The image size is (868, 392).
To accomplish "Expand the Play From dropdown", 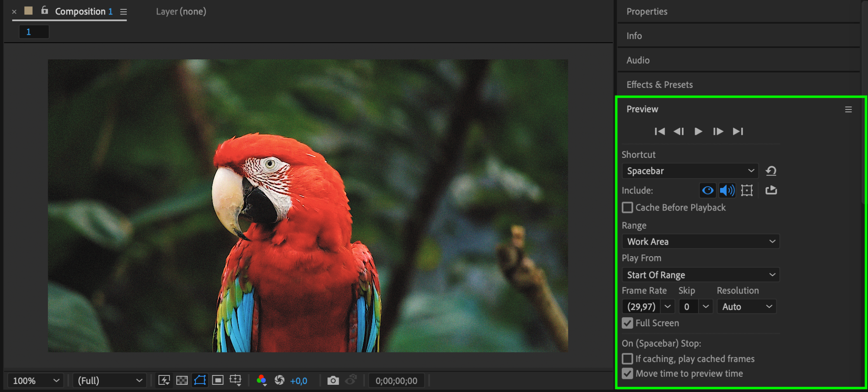I will pyautogui.click(x=700, y=275).
